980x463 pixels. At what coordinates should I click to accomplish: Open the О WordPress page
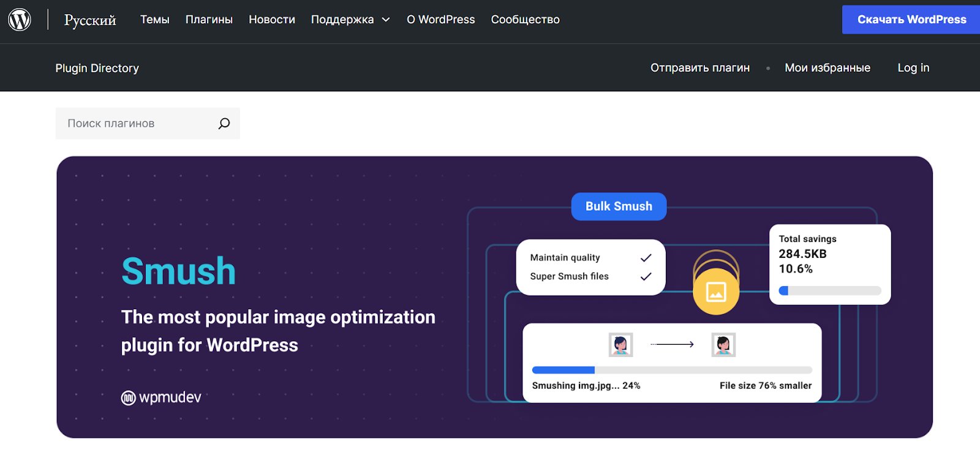(x=440, y=20)
